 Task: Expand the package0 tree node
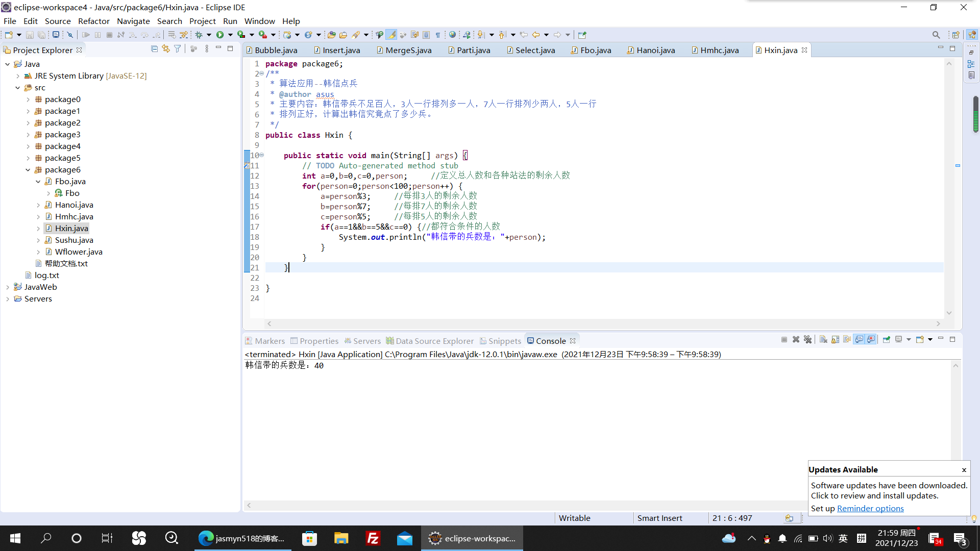coord(28,99)
